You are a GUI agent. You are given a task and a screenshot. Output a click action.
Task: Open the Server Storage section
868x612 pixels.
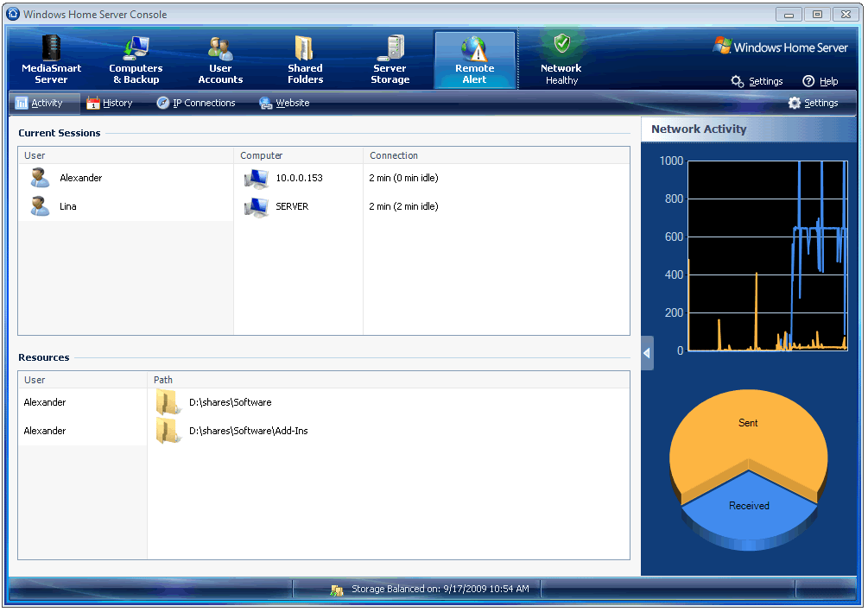pyautogui.click(x=390, y=60)
